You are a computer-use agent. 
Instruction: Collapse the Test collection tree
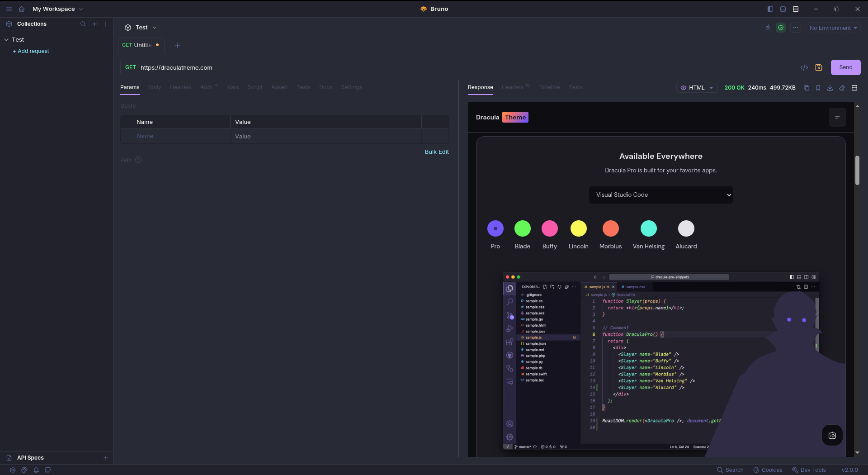pyautogui.click(x=6, y=40)
